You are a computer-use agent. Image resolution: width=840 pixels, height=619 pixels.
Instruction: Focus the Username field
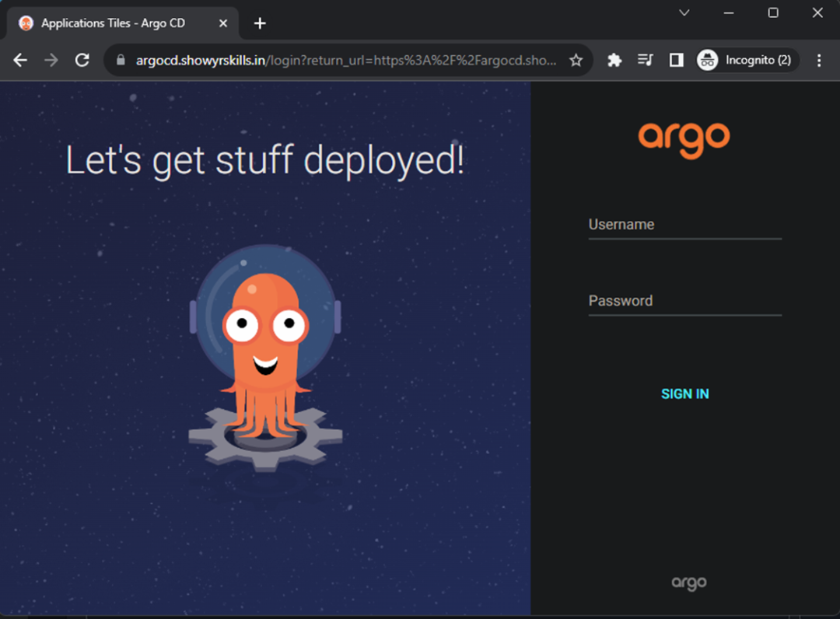[x=684, y=225]
